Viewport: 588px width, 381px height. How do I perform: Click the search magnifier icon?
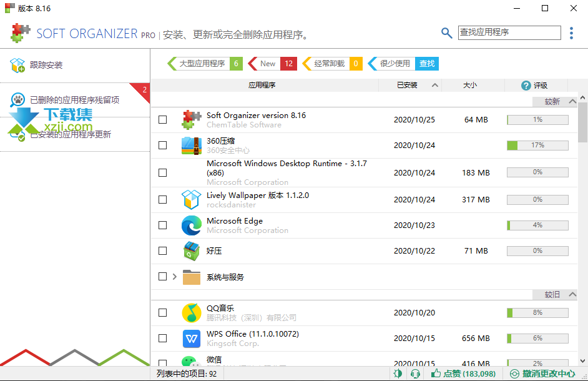tap(446, 33)
